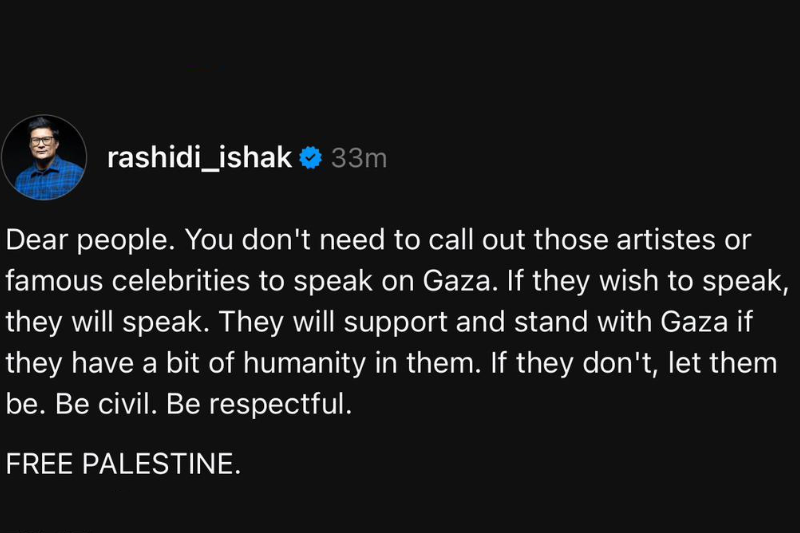Click the rashidi_ishak username
Screen dimensions: 800x533
coord(199,157)
